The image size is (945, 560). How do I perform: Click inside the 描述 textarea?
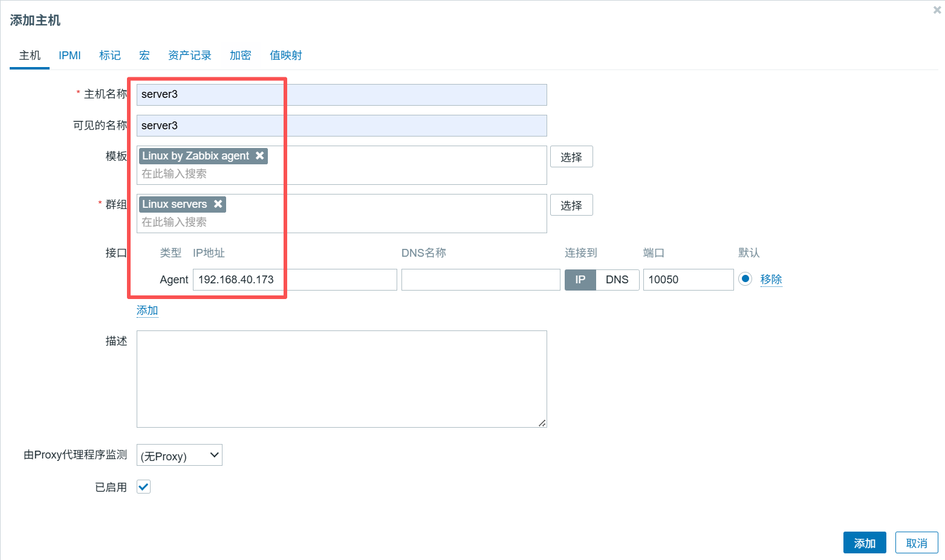point(342,379)
